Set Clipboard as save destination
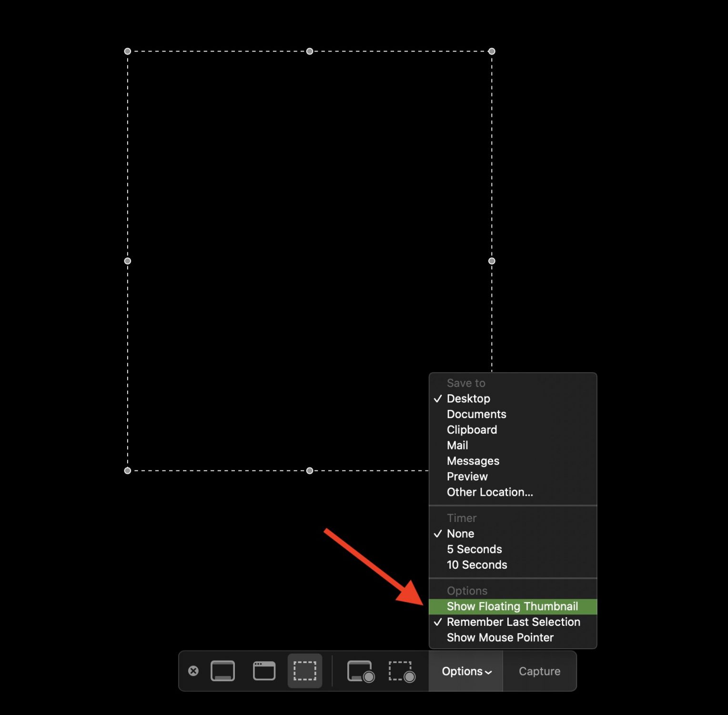 click(x=472, y=430)
